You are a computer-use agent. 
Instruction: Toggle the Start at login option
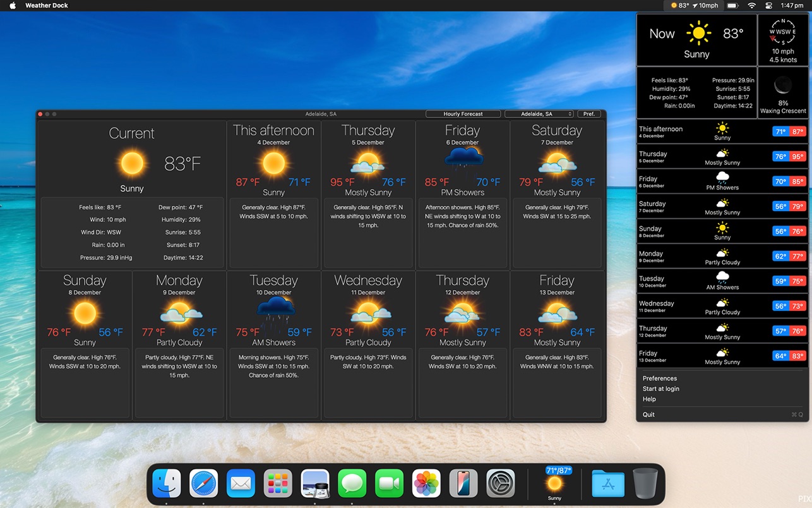(660, 389)
